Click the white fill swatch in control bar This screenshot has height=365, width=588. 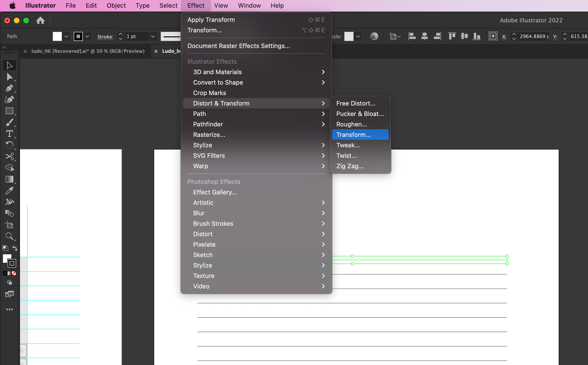pos(57,36)
